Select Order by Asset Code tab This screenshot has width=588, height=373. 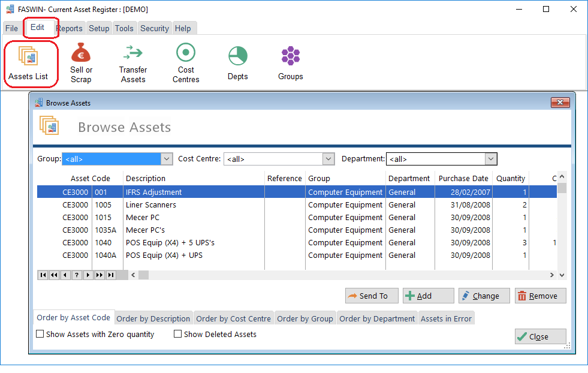[x=74, y=318]
